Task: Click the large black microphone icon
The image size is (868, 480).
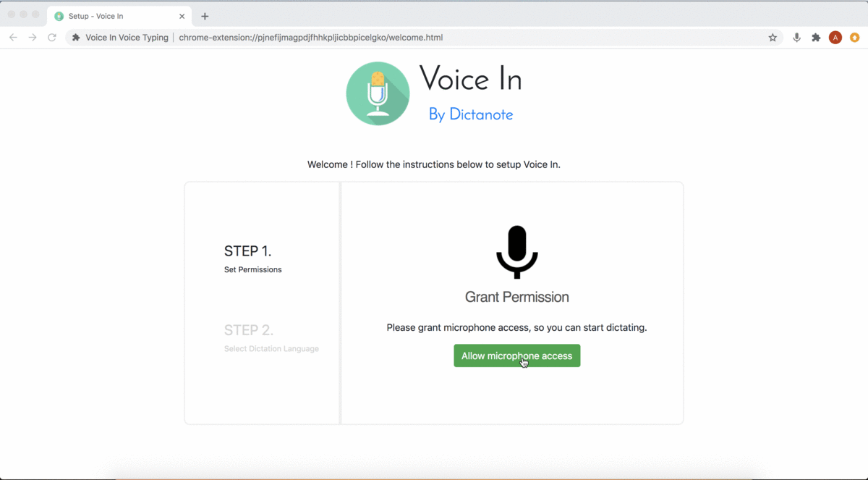Action: tap(516, 252)
